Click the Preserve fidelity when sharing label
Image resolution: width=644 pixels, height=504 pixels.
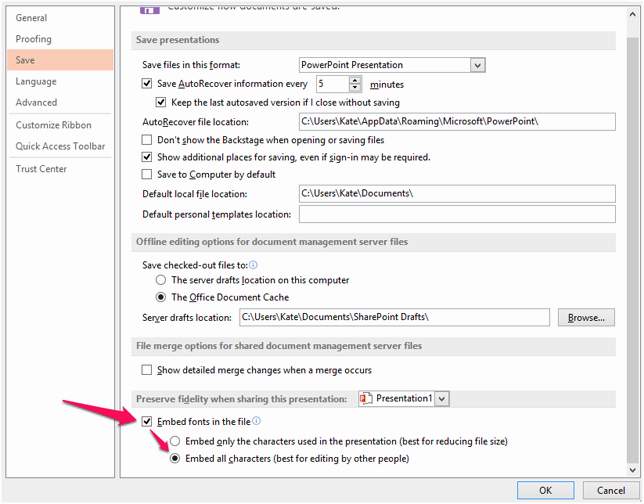[x=242, y=399]
